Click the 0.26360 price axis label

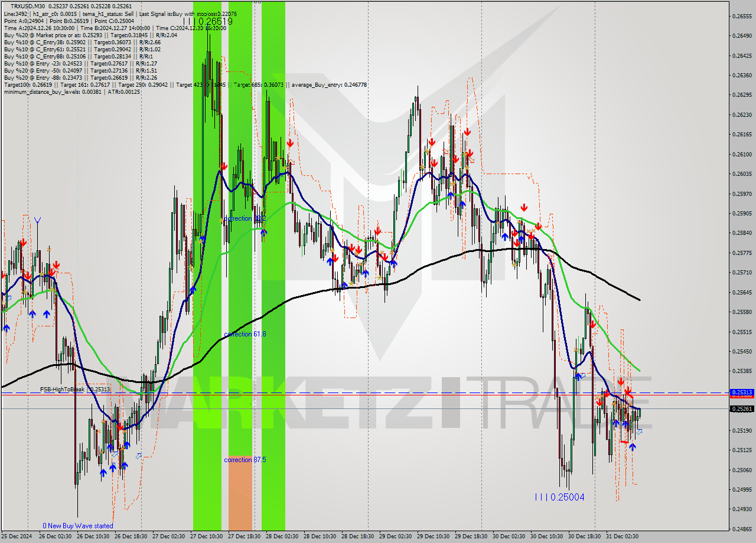pos(742,76)
